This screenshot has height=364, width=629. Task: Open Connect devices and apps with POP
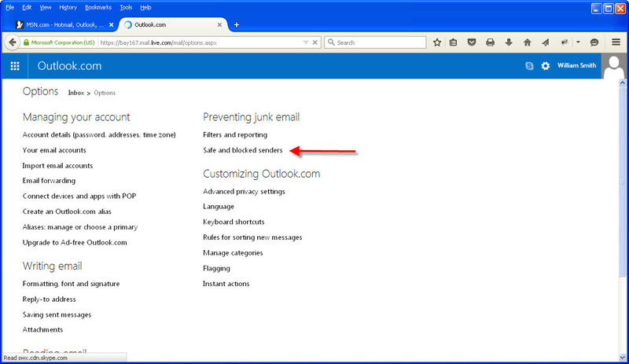79,197
